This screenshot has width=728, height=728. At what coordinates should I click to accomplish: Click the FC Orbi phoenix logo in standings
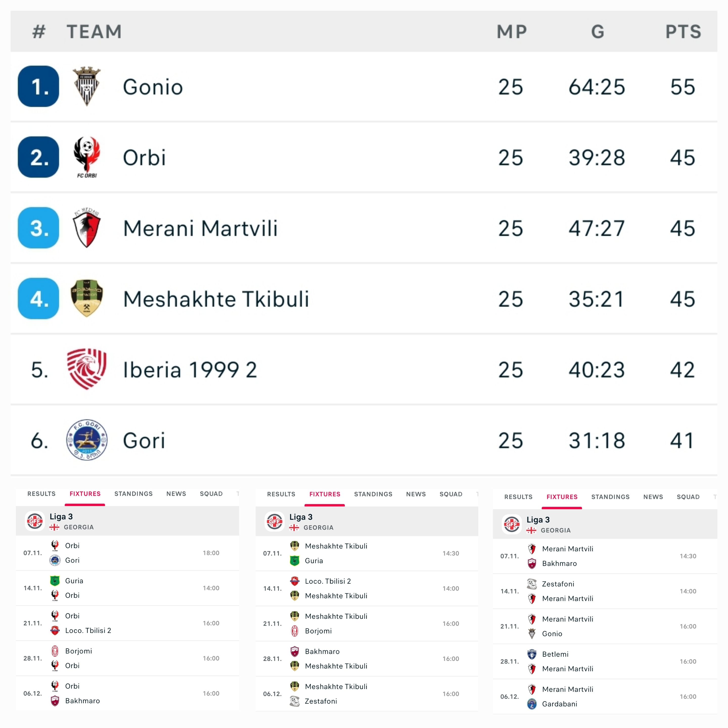[87, 157]
